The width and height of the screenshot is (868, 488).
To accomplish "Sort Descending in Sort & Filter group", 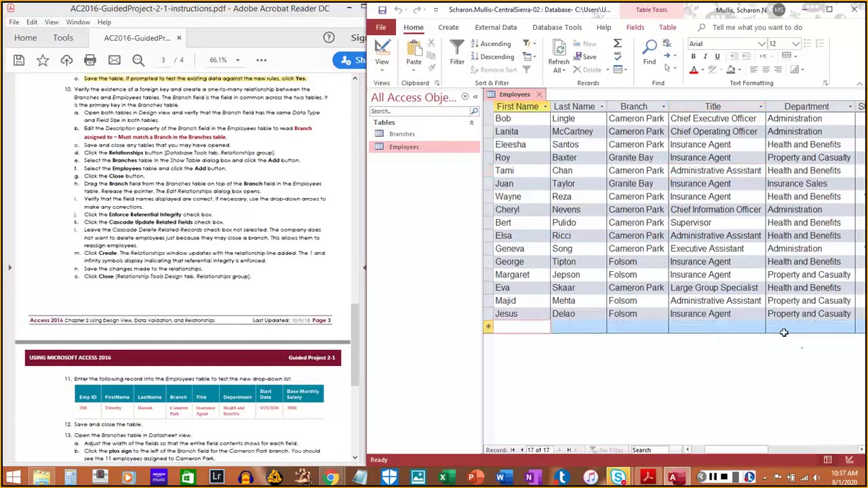I will click(492, 57).
